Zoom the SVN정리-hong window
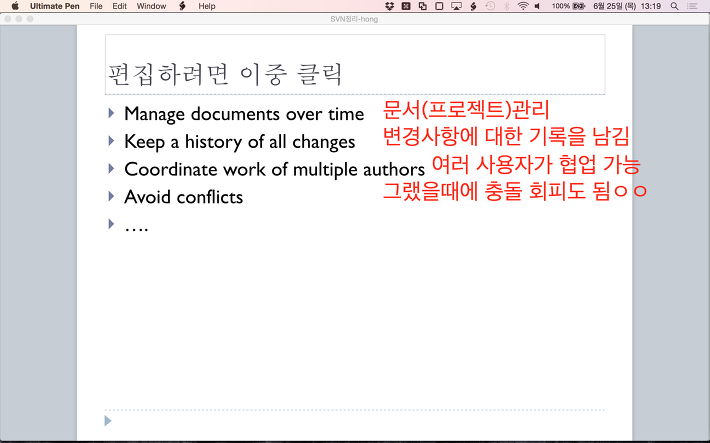This screenshot has height=443, width=710. (30, 19)
